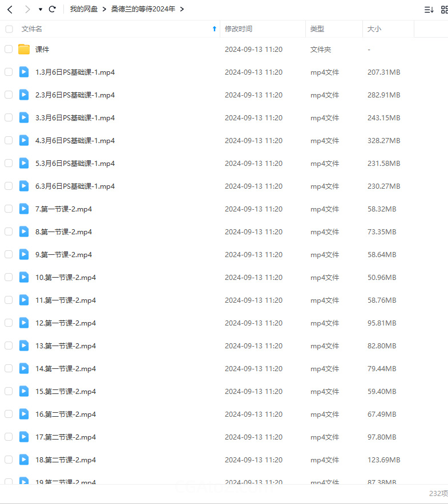The height and width of the screenshot is (504, 448).
Task: Click video icon of 15.第二节课-2.mp4
Action: pos(24,392)
